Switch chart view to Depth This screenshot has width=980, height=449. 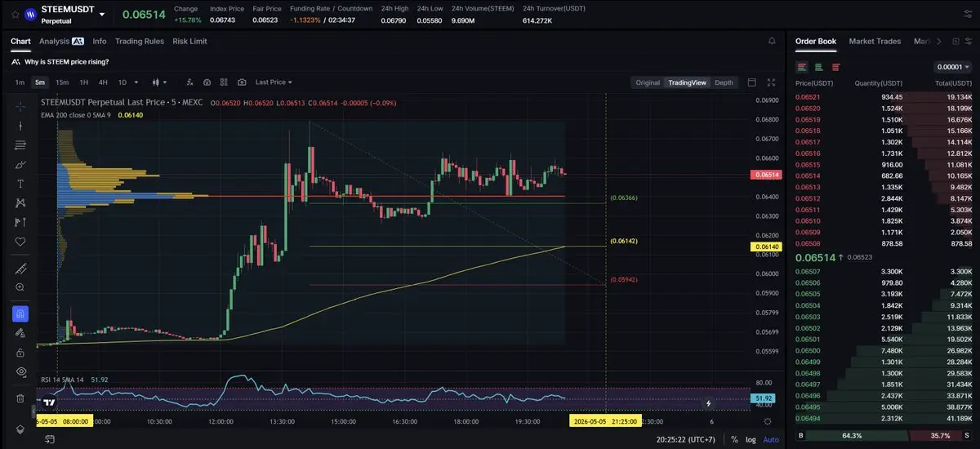[724, 82]
